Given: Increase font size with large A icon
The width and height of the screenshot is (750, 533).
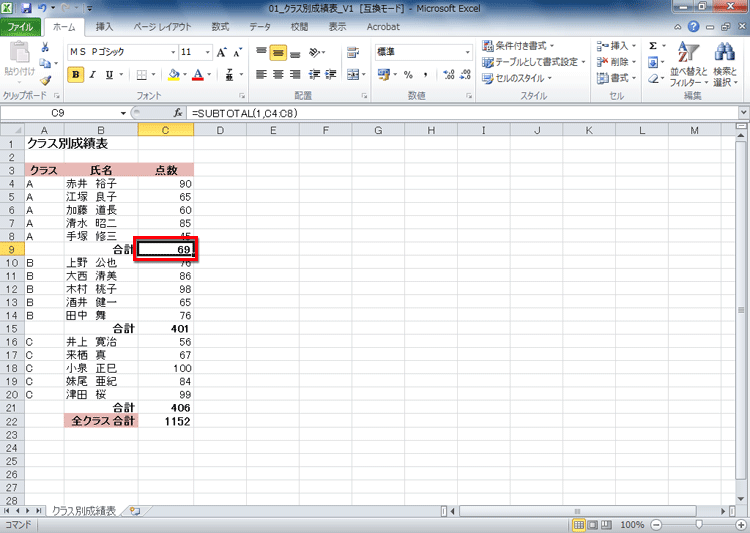Looking at the screenshot, I should (221, 52).
